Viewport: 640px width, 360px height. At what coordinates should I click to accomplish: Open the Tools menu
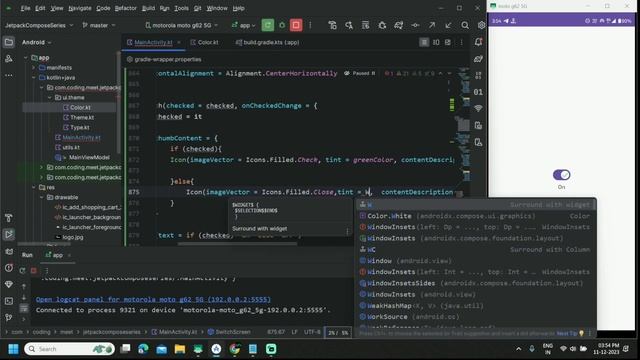[181, 8]
